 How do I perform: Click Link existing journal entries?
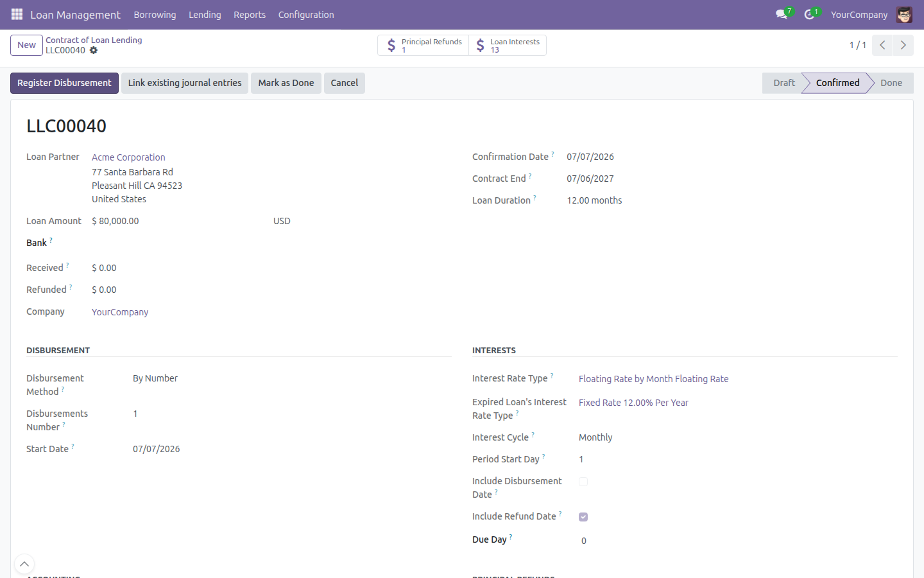point(185,83)
